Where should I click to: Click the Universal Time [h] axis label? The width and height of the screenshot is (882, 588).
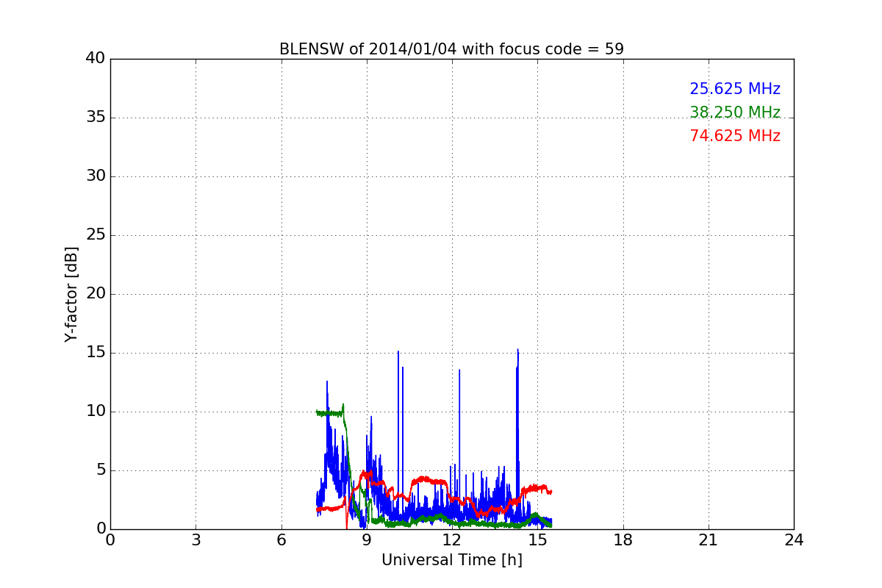pos(451,560)
